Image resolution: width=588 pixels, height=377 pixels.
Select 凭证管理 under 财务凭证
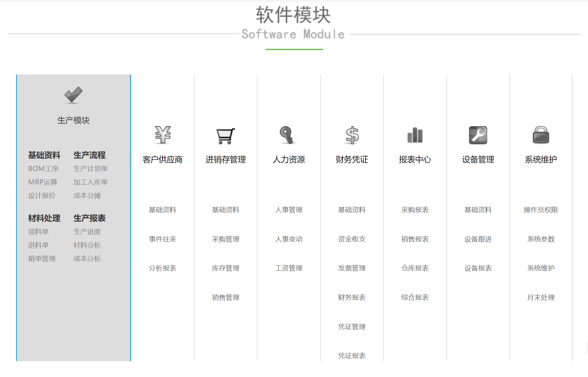[352, 327]
